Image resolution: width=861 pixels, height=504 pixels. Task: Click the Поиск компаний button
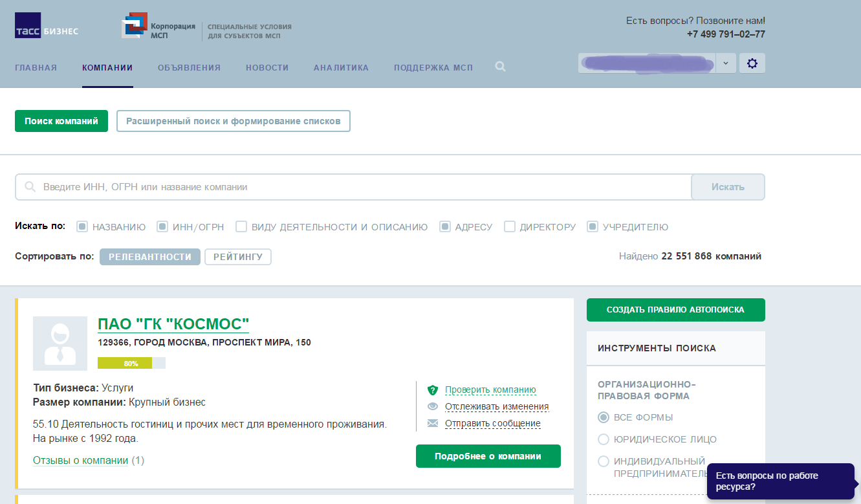coord(61,121)
